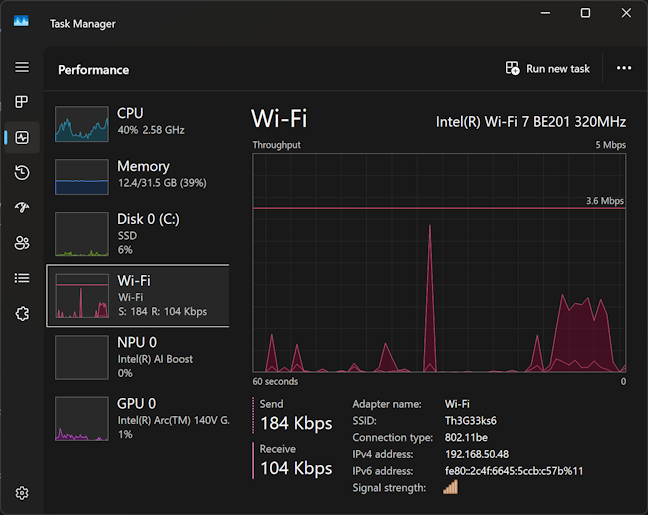
Task: Click the signal strength bars icon
Action: point(450,487)
